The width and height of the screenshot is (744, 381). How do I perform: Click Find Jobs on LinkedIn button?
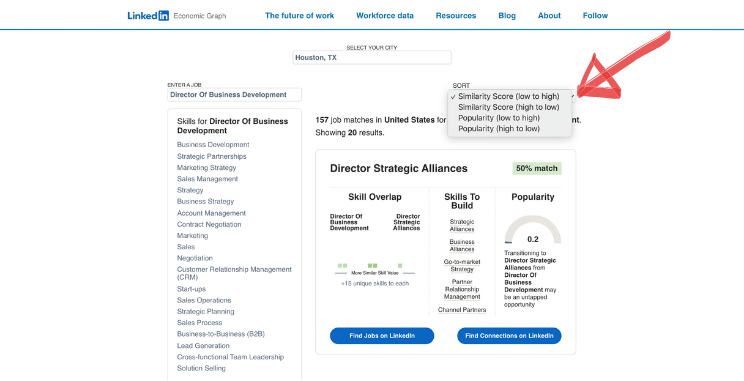(382, 335)
